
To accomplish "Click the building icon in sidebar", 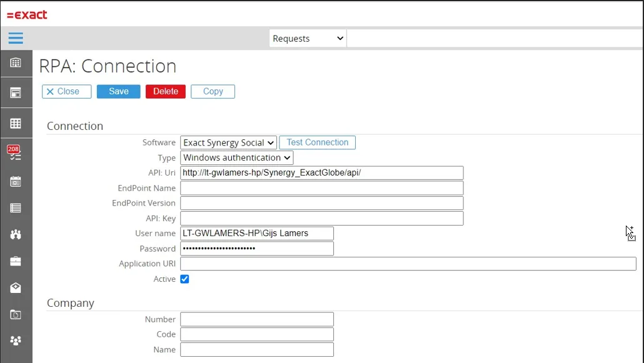I will [x=16, y=62].
